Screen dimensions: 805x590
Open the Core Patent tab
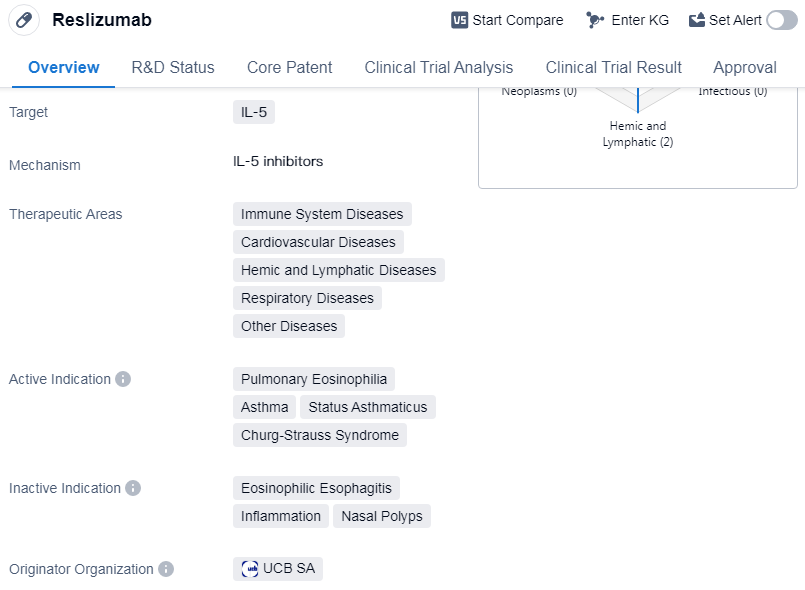click(290, 68)
